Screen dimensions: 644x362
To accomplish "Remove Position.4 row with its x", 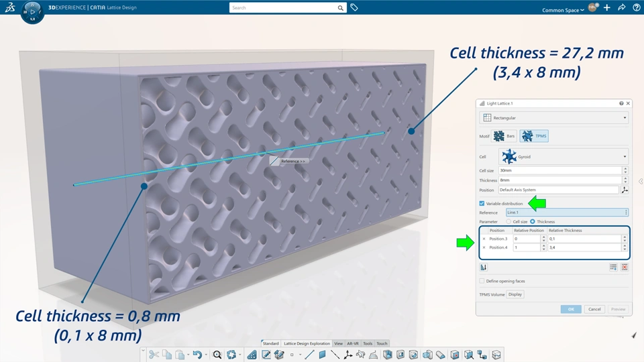I will [484, 247].
